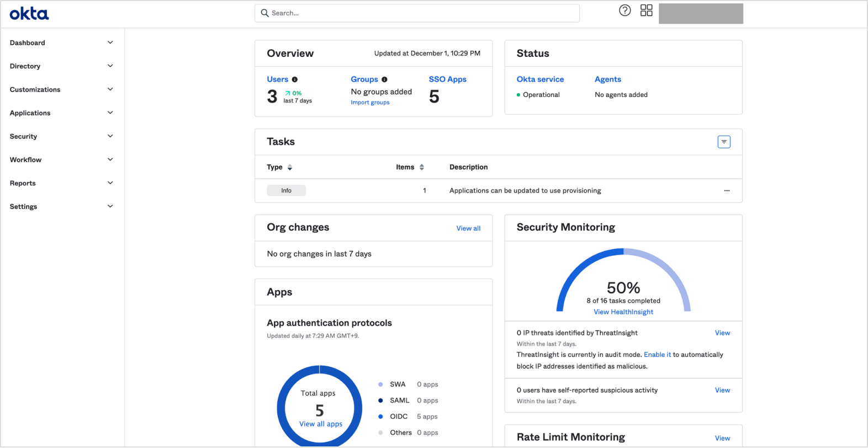Expand the Customizations menu chevron
The height and width of the screenshot is (448, 868).
pyautogui.click(x=110, y=89)
